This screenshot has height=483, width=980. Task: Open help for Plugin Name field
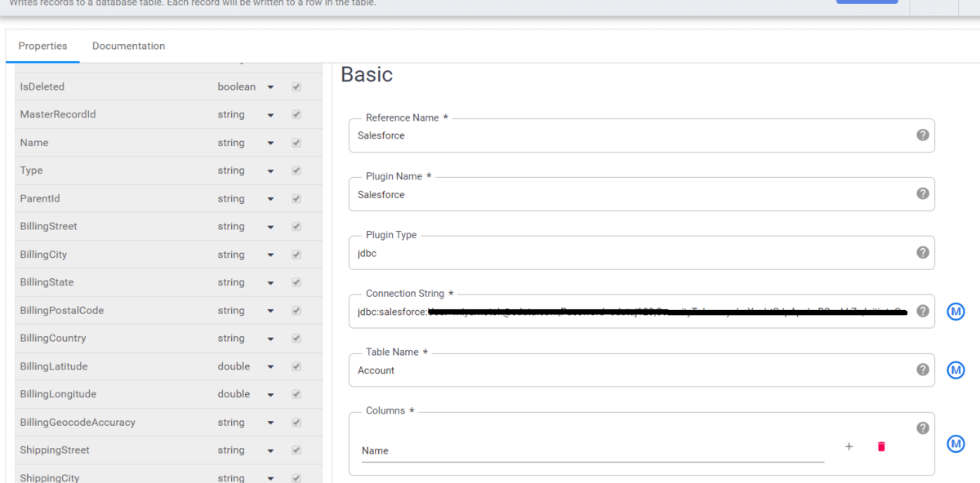pos(923,194)
